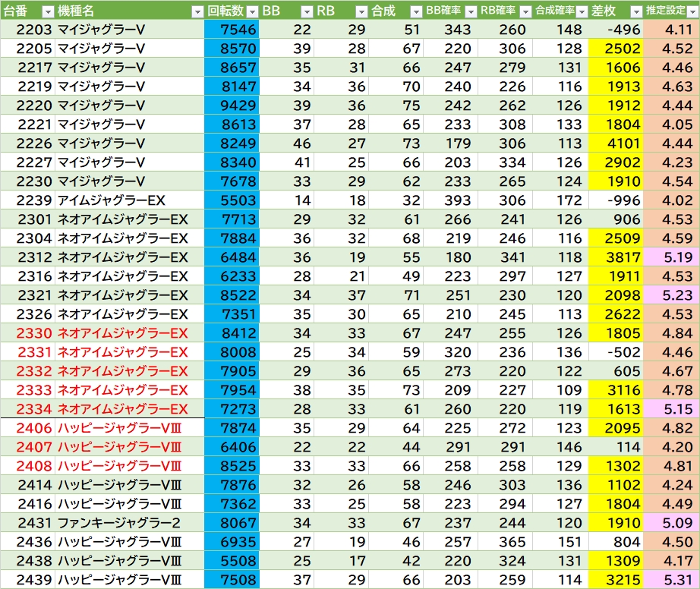Select the -996 difference cell
700x589 pixels.
pos(616,200)
